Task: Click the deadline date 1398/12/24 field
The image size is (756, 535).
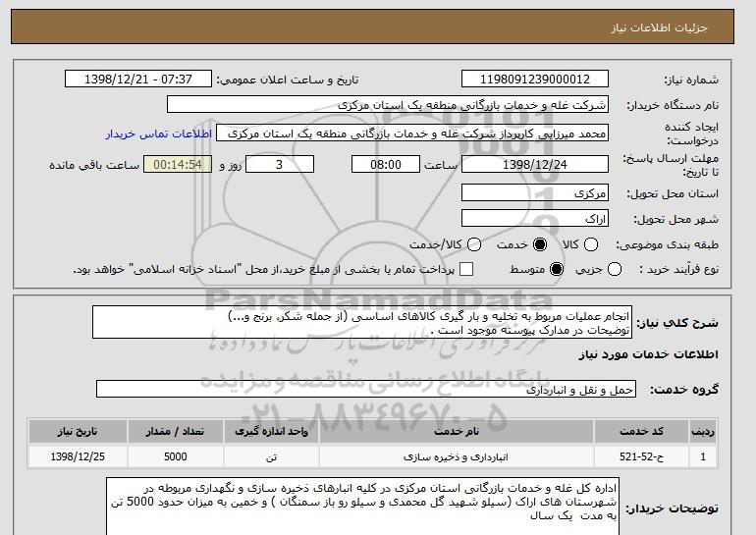Action: [535, 164]
